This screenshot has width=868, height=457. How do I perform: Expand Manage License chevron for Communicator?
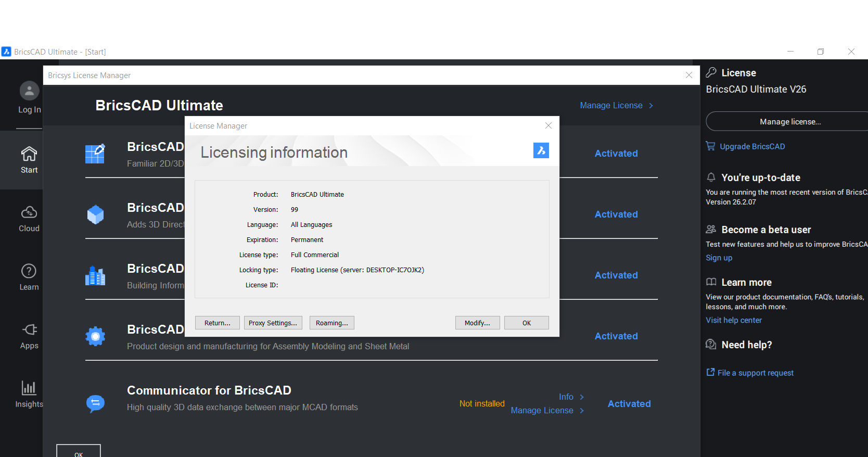coord(582,411)
